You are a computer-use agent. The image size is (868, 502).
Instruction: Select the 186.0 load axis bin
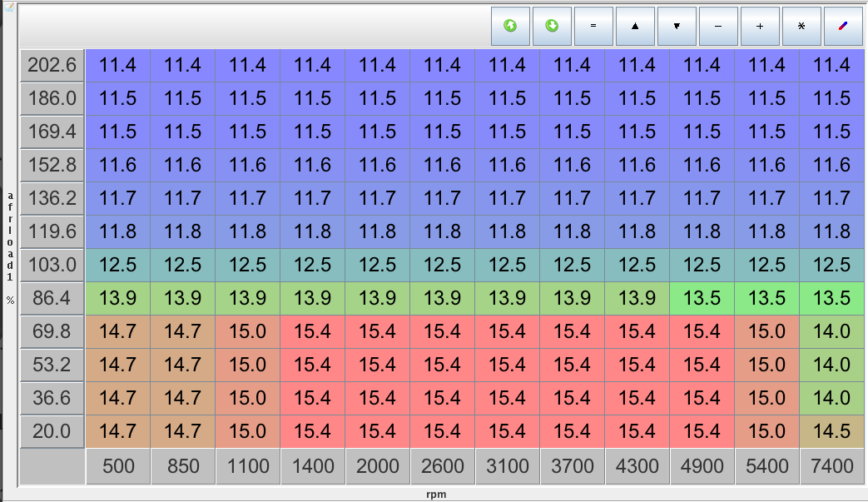[52, 98]
